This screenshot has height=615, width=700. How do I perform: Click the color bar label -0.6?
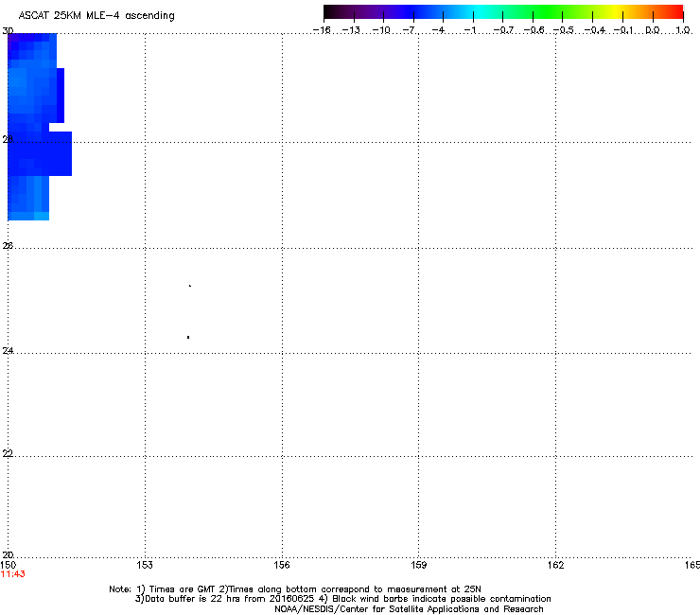534,30
